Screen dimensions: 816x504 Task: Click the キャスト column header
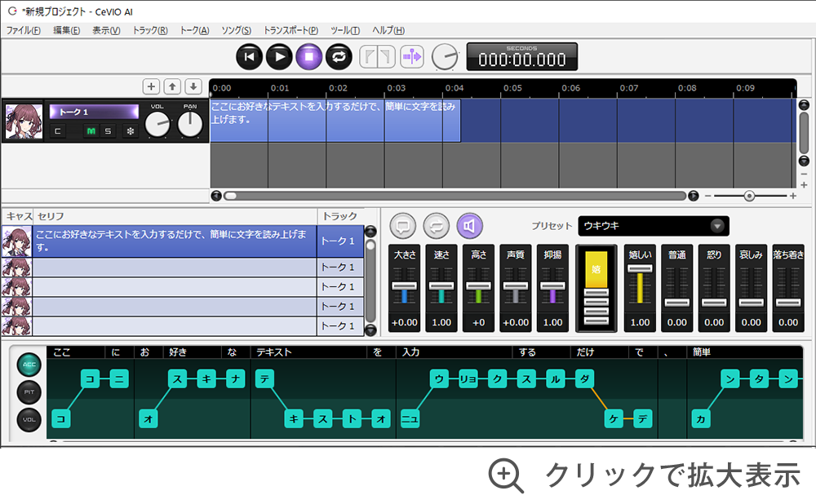click(18, 216)
